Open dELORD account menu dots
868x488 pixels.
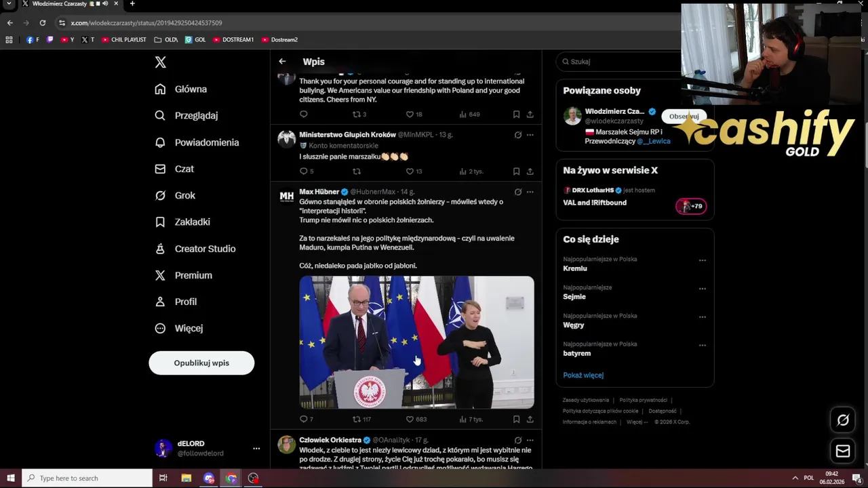[x=256, y=448]
